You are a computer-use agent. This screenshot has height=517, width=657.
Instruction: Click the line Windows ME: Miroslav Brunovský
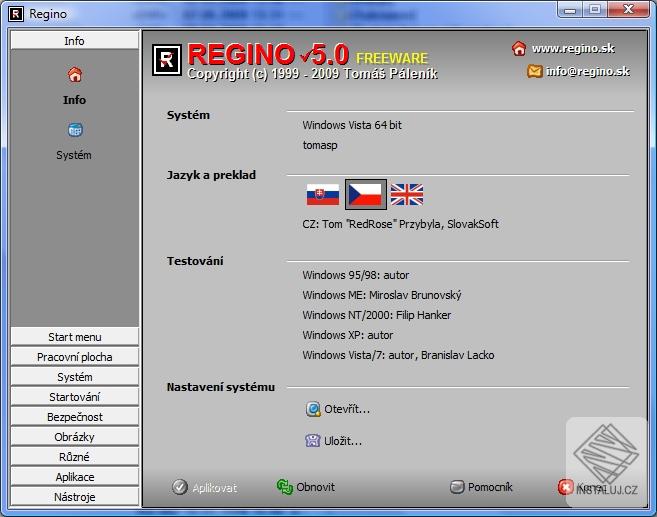click(x=382, y=295)
